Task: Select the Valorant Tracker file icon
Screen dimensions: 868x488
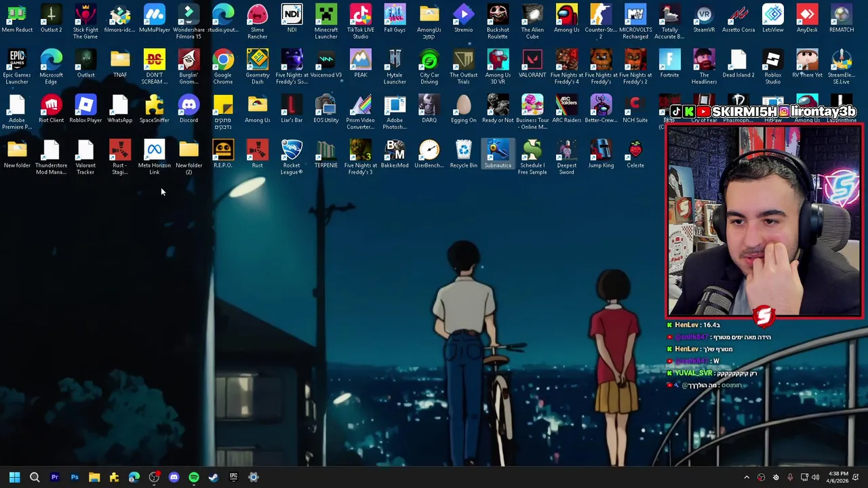Action: (85, 157)
